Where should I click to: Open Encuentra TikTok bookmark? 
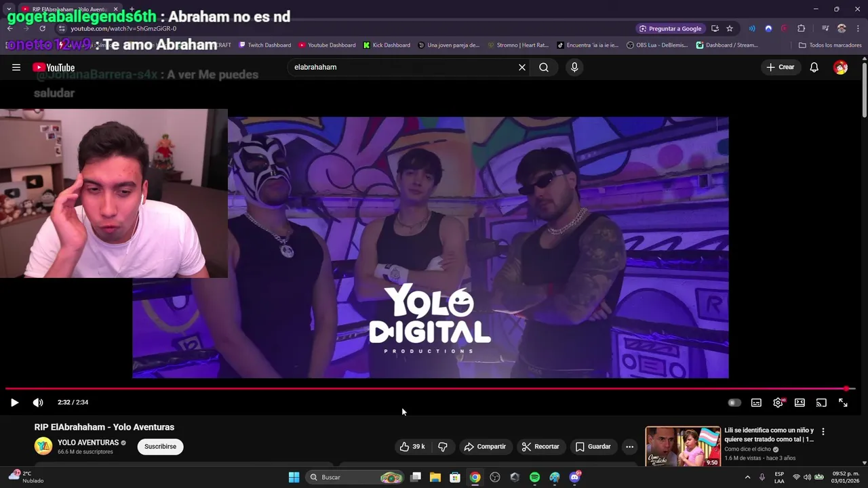pyautogui.click(x=587, y=45)
